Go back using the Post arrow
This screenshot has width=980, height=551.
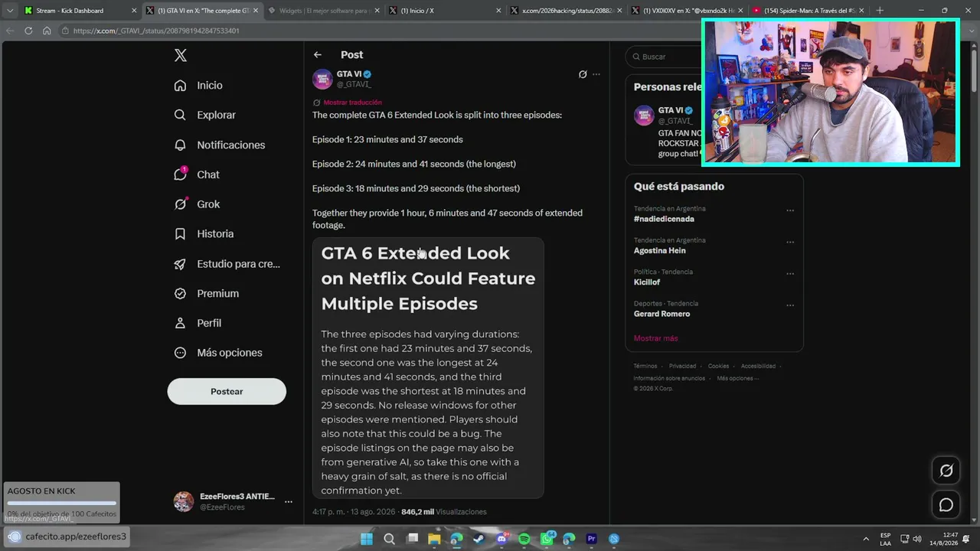pyautogui.click(x=318, y=54)
